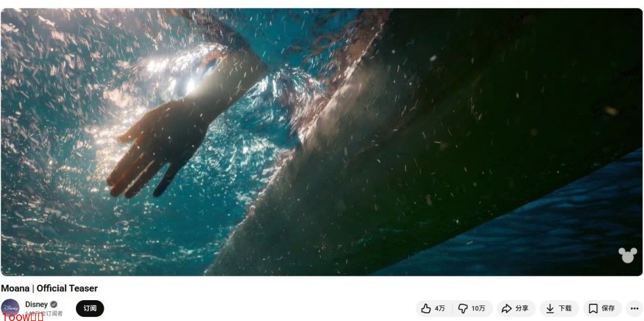Click the curved share arrow icon
This screenshot has height=321, width=644.
(507, 308)
